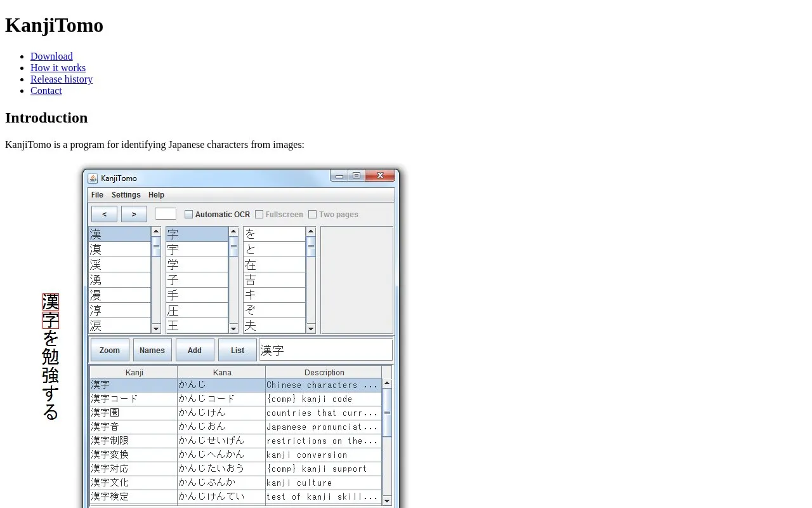
Task: Click the red-boxed 漢 character in the image
Action: point(51,302)
